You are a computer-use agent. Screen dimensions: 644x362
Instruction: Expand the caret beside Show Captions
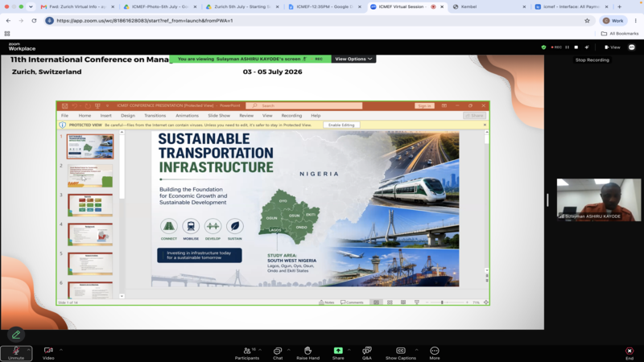tap(416, 350)
